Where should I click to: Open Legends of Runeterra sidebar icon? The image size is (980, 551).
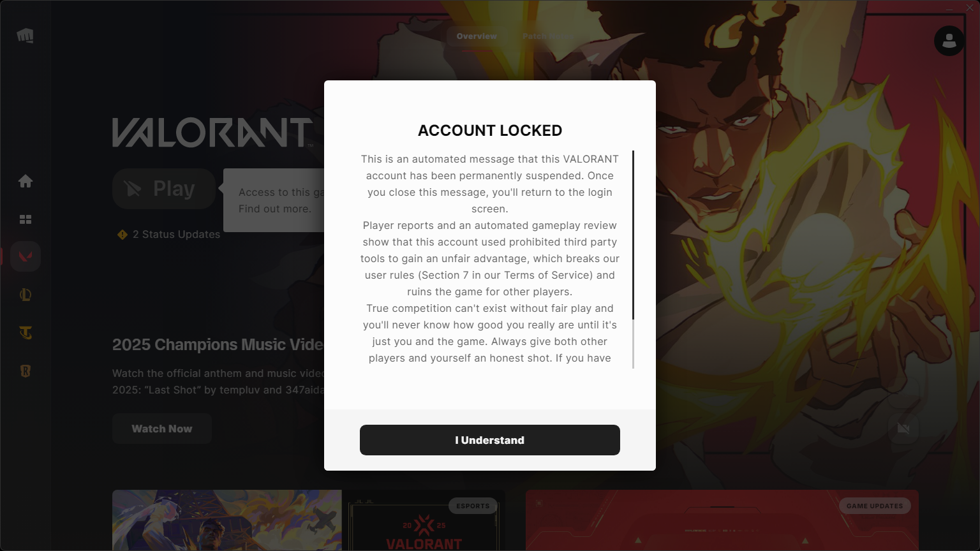pos(26,371)
